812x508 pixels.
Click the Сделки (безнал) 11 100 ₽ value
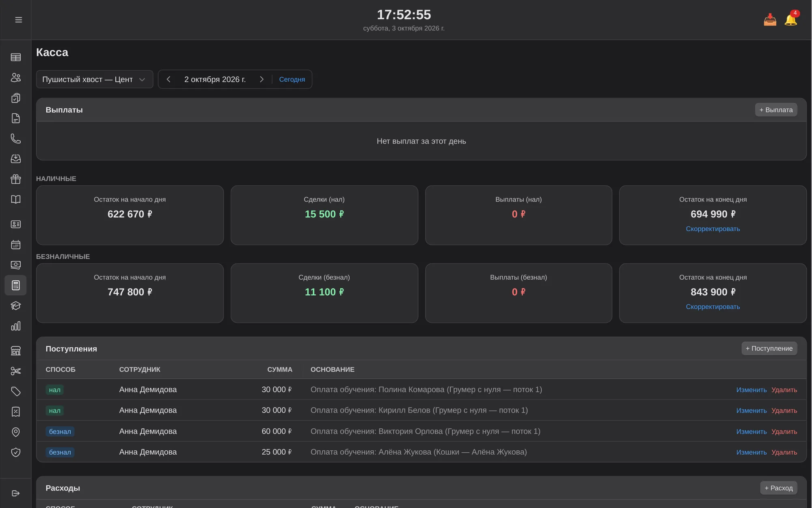[x=324, y=292]
